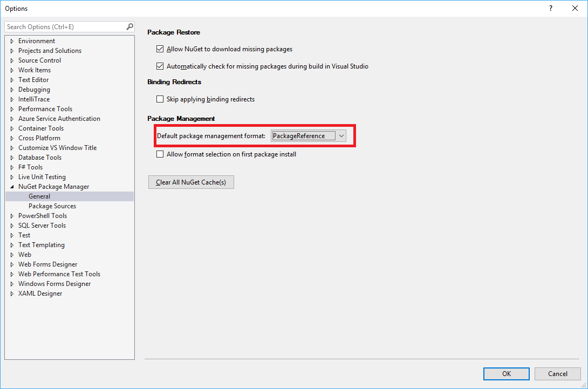Click the search magnifier icon in Search Options
The height and width of the screenshot is (389, 588).
coord(129,26)
